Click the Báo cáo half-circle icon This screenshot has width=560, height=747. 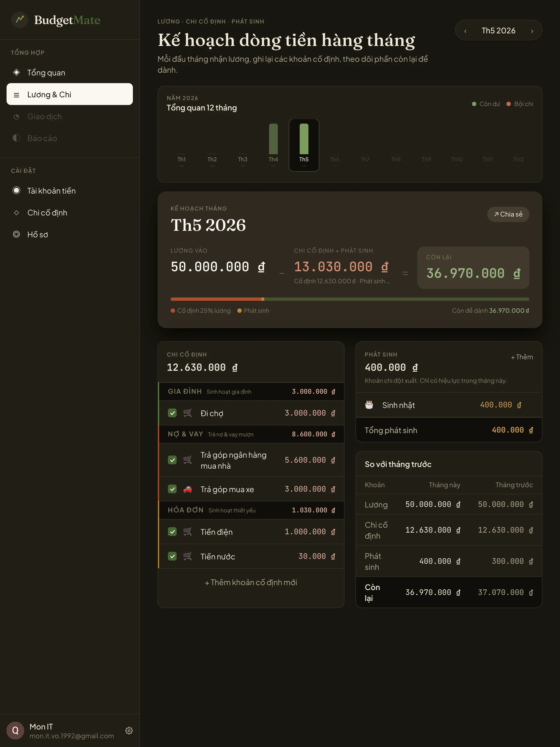16,138
